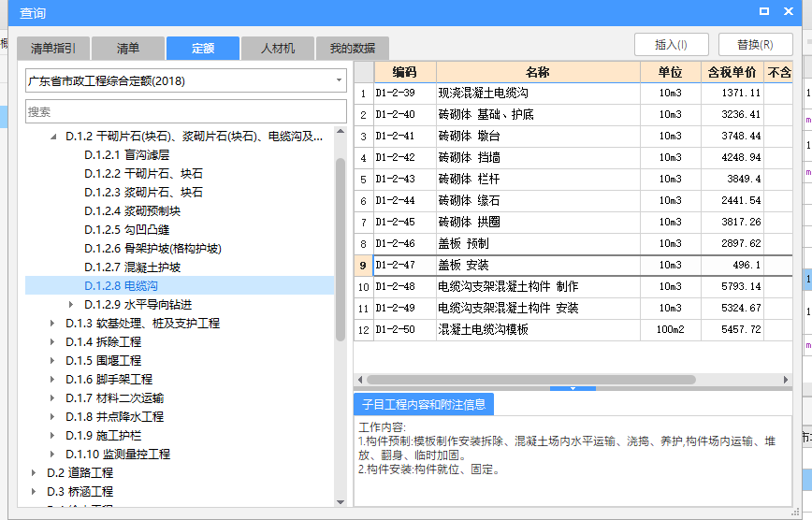Open the 我的数据 tab
Viewport: 812px width, 520px height.
click(x=352, y=49)
